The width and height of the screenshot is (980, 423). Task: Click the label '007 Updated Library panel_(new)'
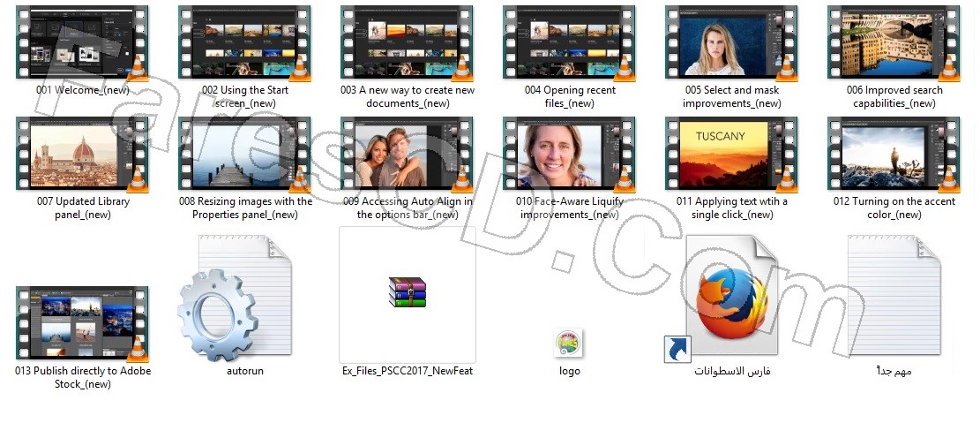[83, 208]
